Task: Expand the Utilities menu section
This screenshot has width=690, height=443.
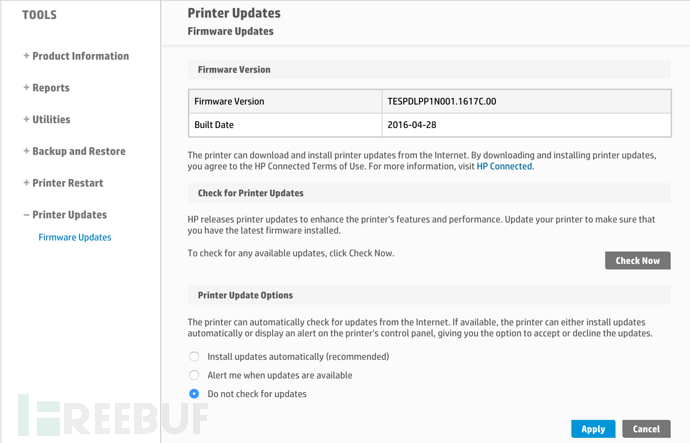Action: [x=47, y=119]
